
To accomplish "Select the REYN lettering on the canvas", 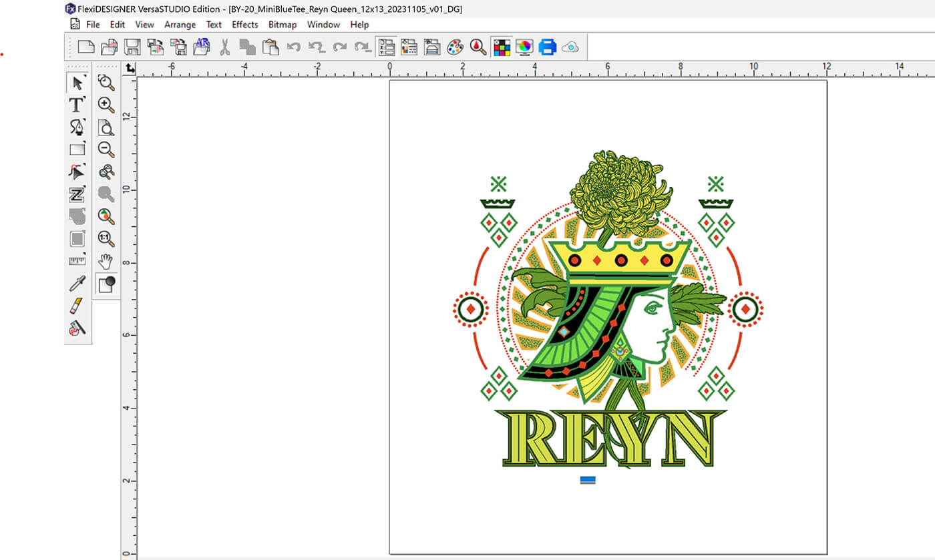I will (610, 439).
